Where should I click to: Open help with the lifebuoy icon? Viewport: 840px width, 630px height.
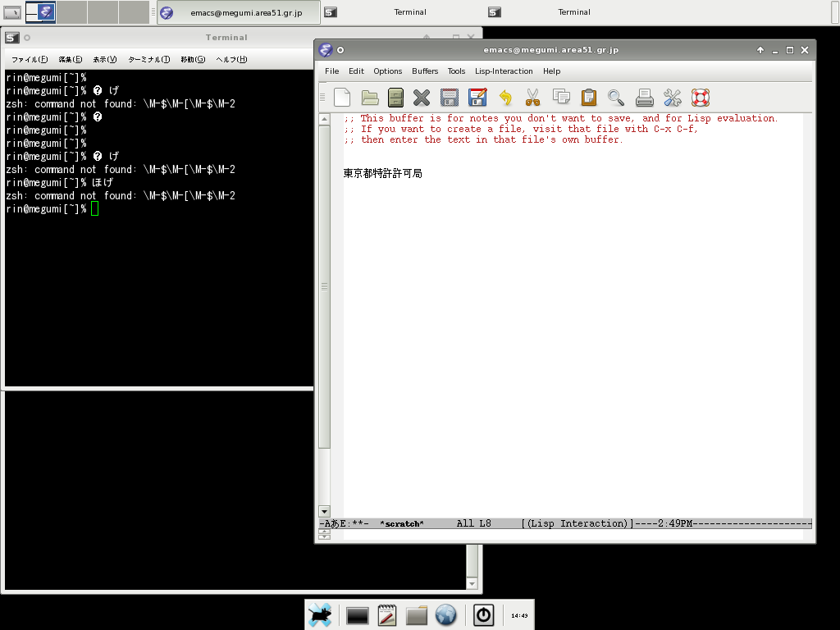pos(701,98)
